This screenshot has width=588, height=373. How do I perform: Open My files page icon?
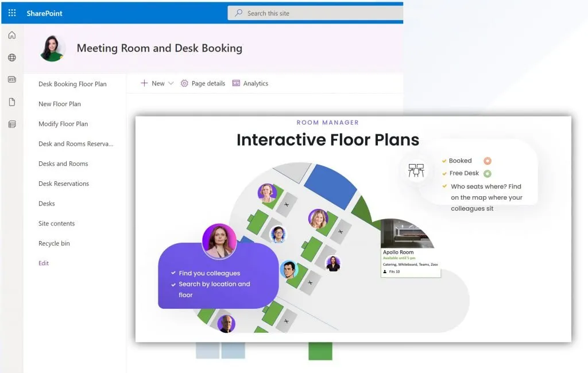(x=12, y=102)
